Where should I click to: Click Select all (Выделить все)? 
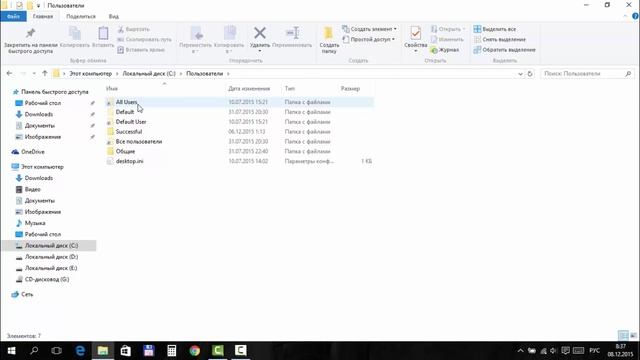495,29
